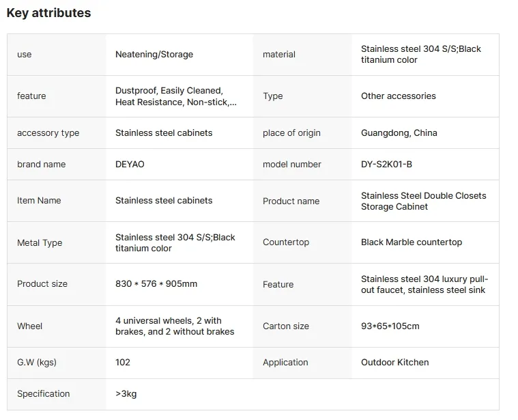Viewport: 518px width, 420px height.
Task: Click the truncated feature text ending with ellipsis
Action: coord(176,96)
